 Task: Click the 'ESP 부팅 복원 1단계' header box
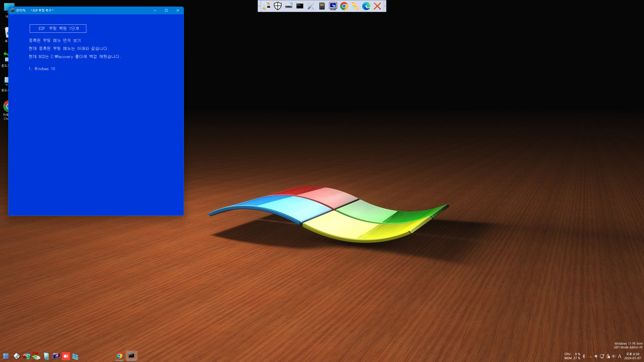58,28
